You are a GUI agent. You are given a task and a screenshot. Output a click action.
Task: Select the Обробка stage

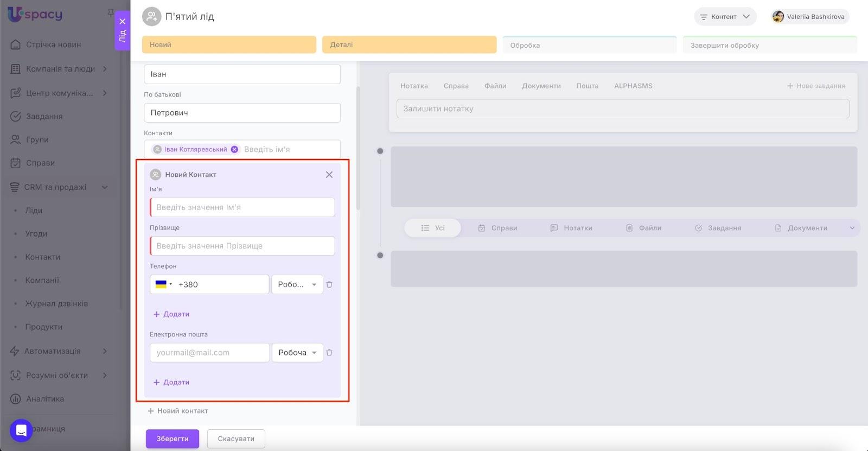[x=589, y=46]
